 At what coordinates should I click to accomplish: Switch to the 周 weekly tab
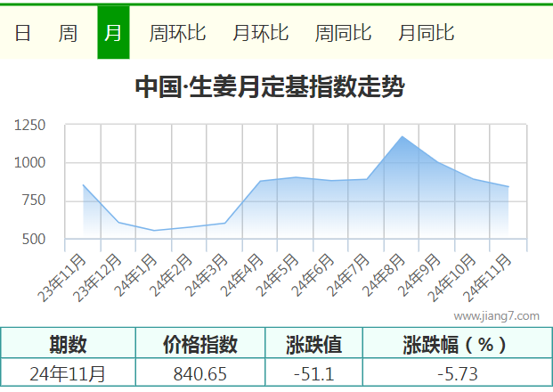[x=68, y=33]
